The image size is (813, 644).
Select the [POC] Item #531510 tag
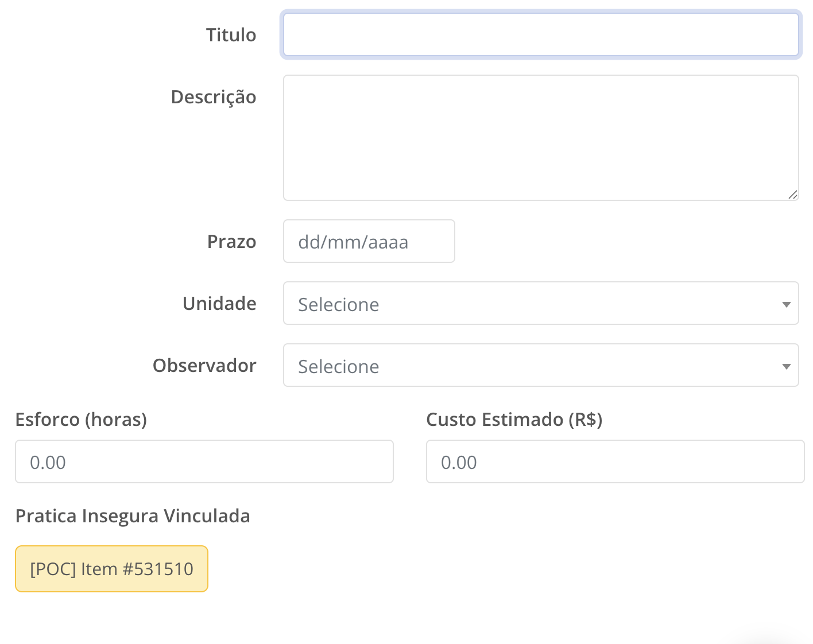(111, 569)
